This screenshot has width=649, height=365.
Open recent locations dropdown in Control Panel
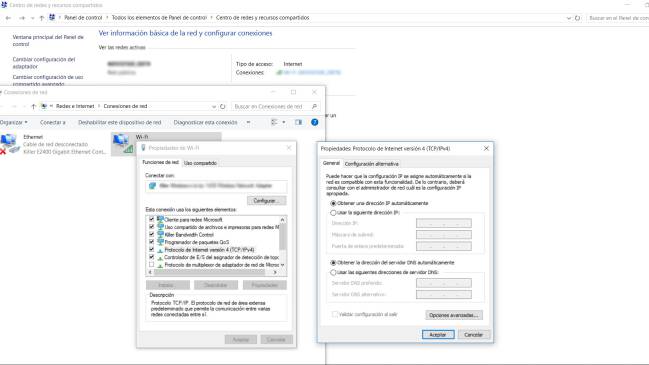pos(32,18)
